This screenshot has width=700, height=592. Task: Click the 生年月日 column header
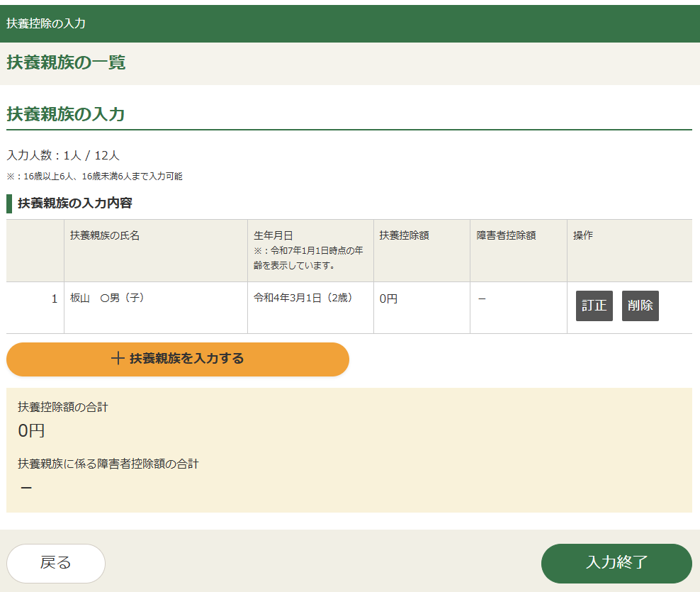click(273, 235)
